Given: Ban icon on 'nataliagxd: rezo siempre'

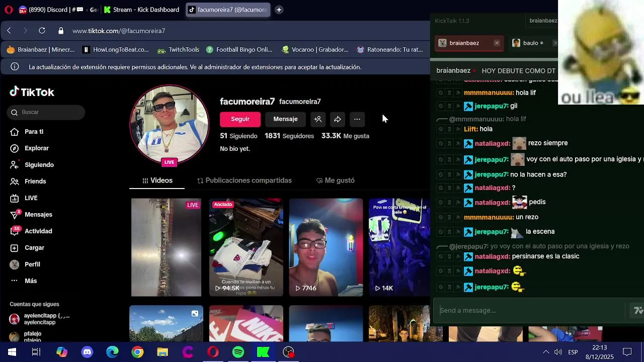Looking at the screenshot, I should coord(440,144).
